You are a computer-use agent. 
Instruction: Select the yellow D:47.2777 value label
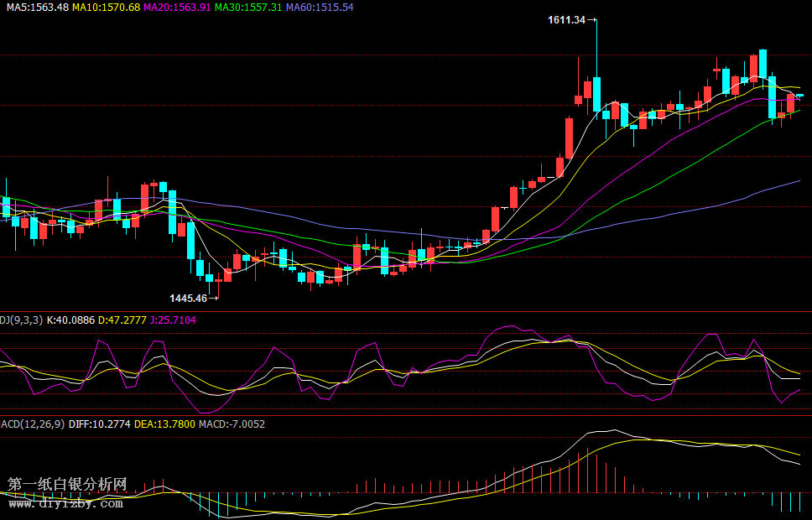point(122,320)
